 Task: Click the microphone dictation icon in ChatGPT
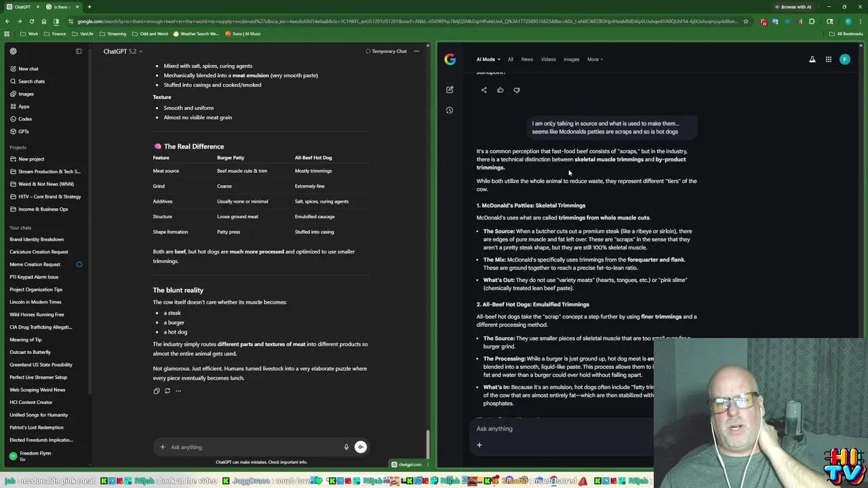[346, 447]
